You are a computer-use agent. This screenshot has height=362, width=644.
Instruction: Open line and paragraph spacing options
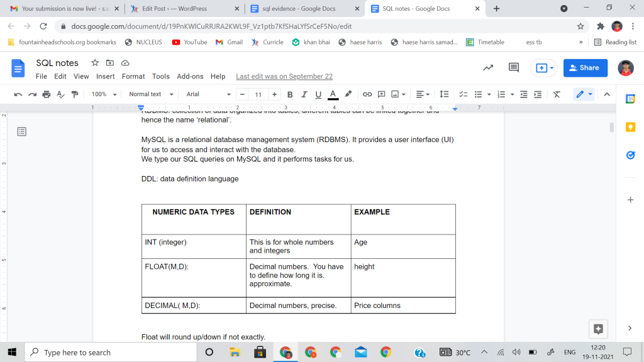tap(444, 94)
